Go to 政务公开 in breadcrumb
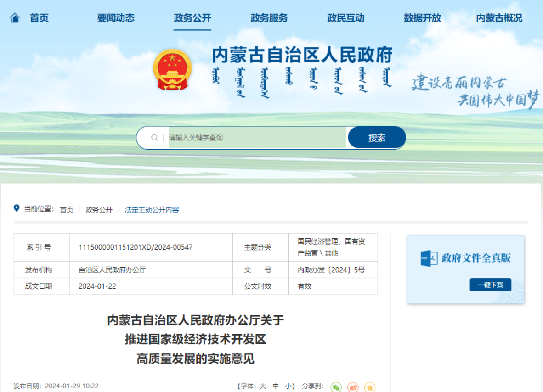 (x=99, y=210)
